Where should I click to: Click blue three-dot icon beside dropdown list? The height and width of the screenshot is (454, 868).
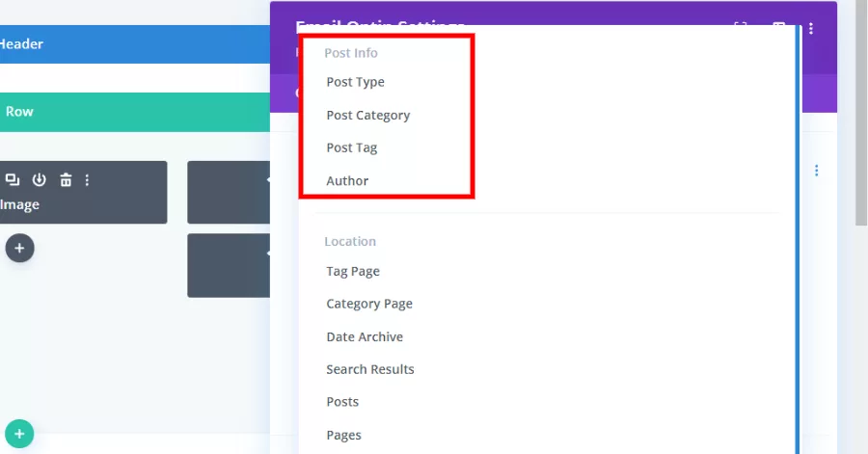[x=817, y=171]
